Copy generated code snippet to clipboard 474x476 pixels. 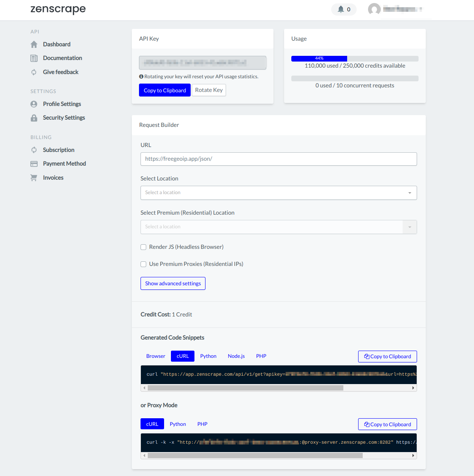click(387, 356)
